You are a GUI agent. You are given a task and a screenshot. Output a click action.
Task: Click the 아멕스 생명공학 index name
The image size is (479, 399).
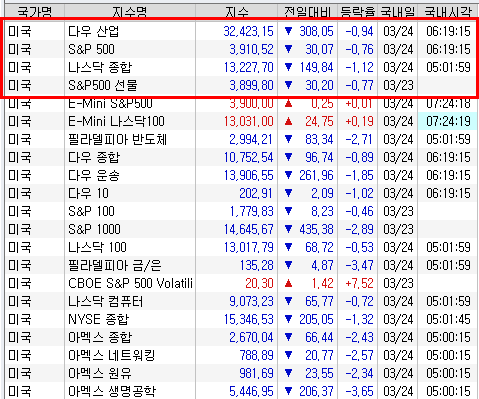[112, 391]
